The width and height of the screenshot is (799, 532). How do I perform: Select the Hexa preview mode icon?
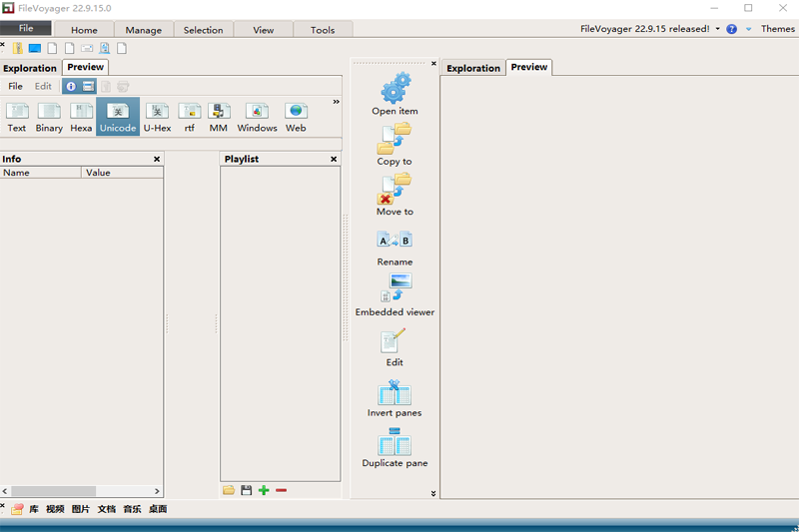pyautogui.click(x=81, y=112)
